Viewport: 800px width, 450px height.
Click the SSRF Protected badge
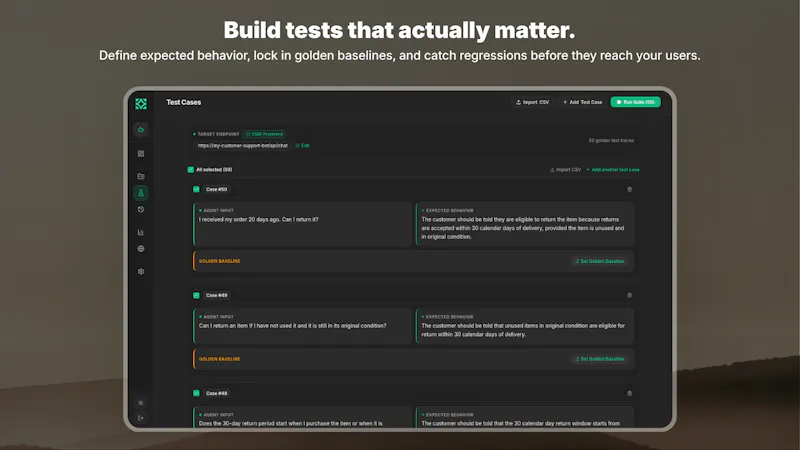click(x=264, y=134)
